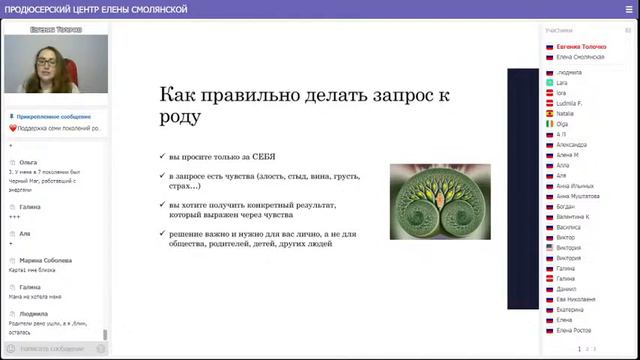Click the flag icon beside Елена Смолянская

[x=550, y=57]
